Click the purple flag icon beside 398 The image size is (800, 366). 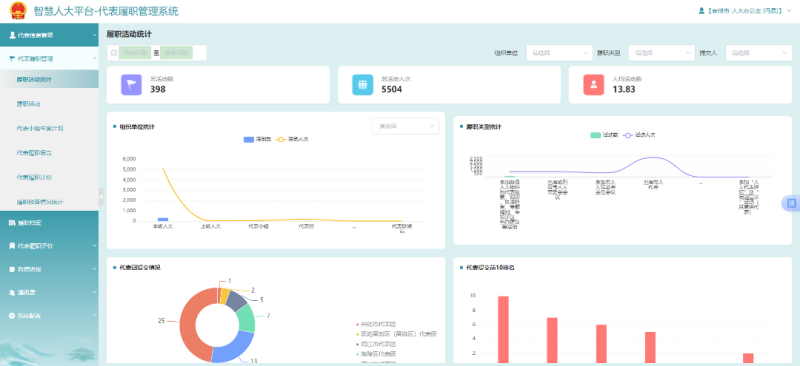coord(131,85)
